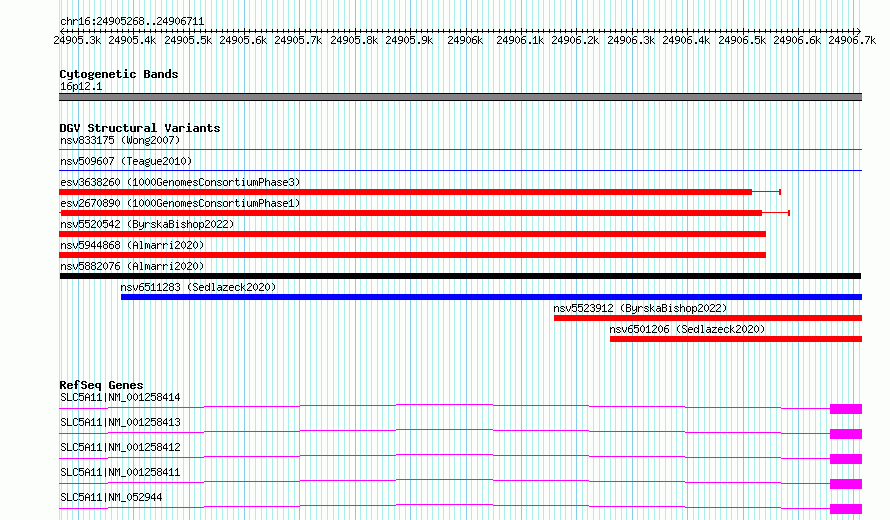Screen dimensions: 890x520
Task: Click the magenta exon of NM_001258414
Action: pos(846,409)
